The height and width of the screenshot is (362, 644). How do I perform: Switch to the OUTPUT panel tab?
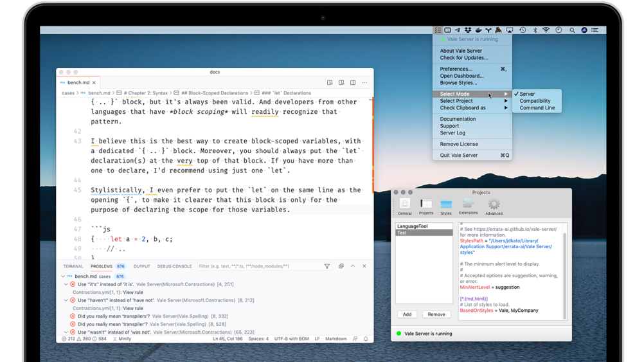coord(141,266)
